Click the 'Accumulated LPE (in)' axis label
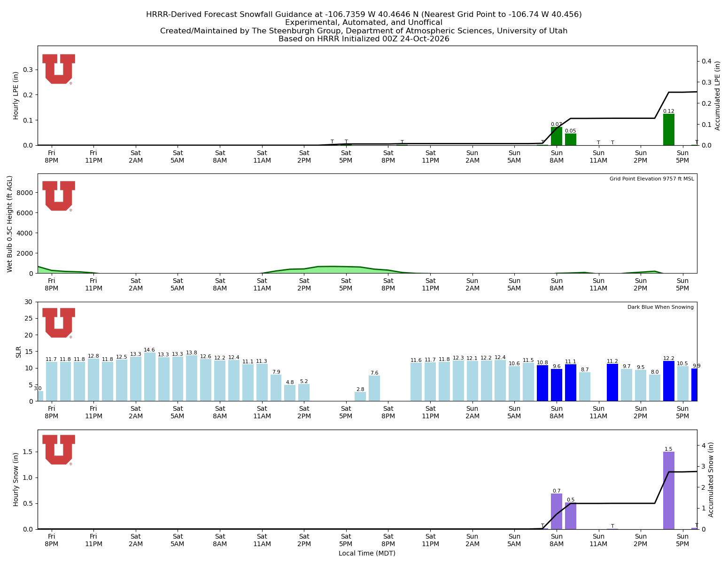This screenshot has height=564, width=728. pyautogui.click(x=718, y=95)
